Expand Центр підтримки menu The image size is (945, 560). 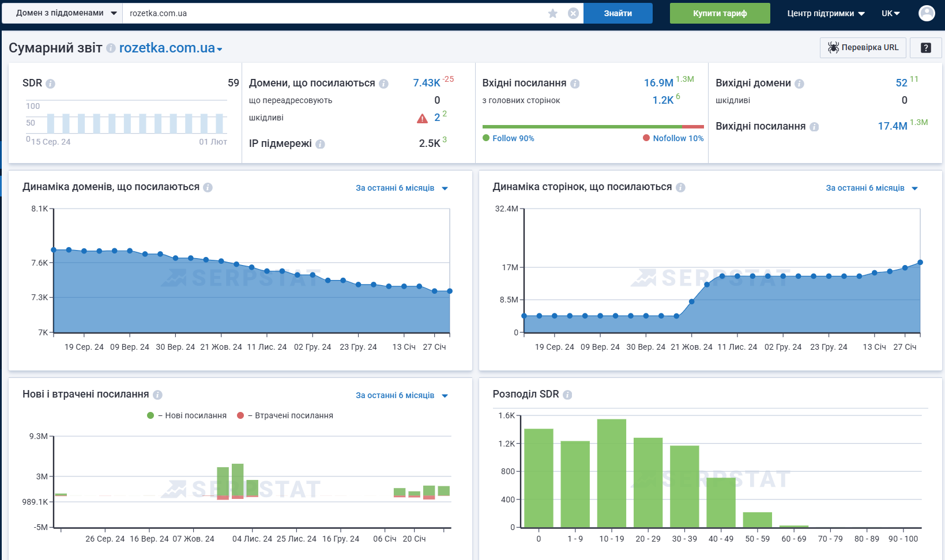click(x=826, y=13)
